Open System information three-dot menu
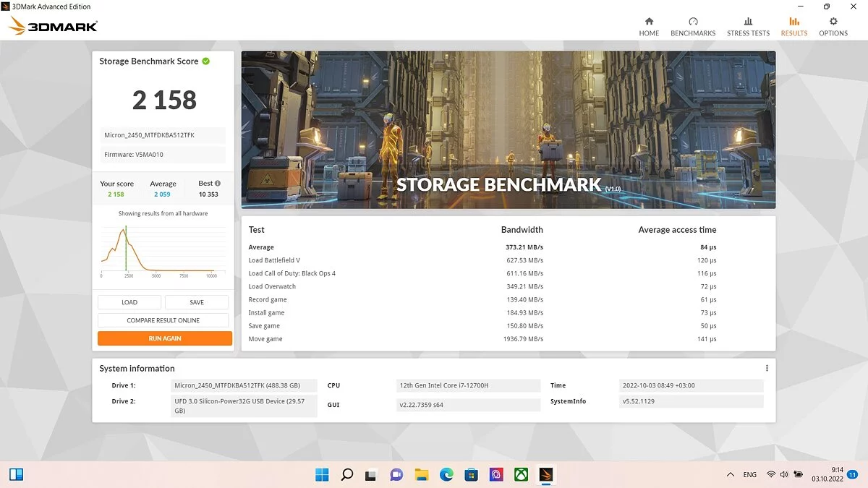The width and height of the screenshot is (868, 488). 767,368
